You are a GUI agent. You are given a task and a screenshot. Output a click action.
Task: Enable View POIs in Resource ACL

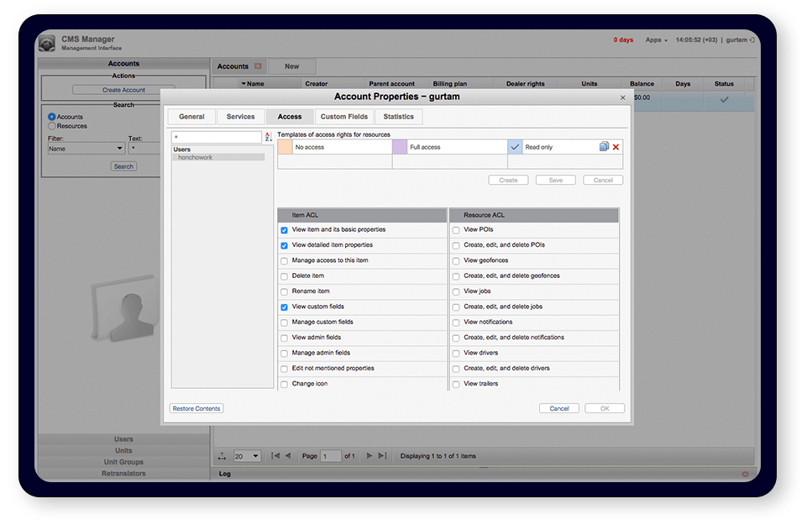[x=456, y=230]
